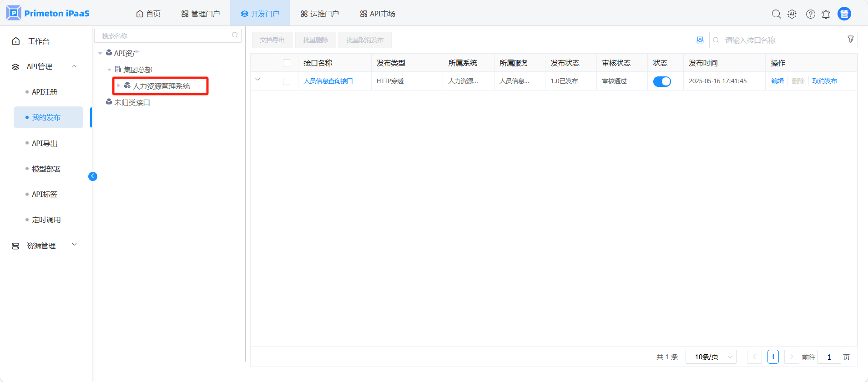Click the 取消发布 link in the row

pos(824,81)
